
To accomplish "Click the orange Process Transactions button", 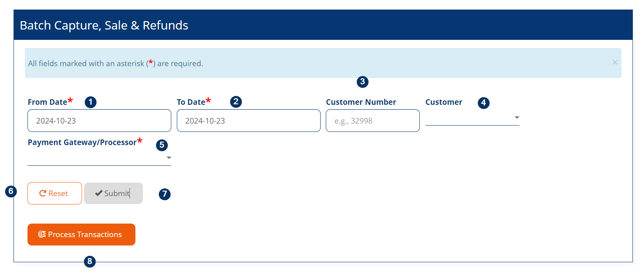I will pos(81,234).
